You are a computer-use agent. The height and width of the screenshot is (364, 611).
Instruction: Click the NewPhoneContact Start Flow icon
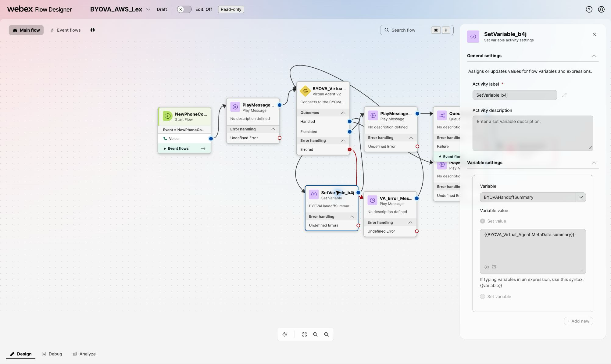point(168,116)
